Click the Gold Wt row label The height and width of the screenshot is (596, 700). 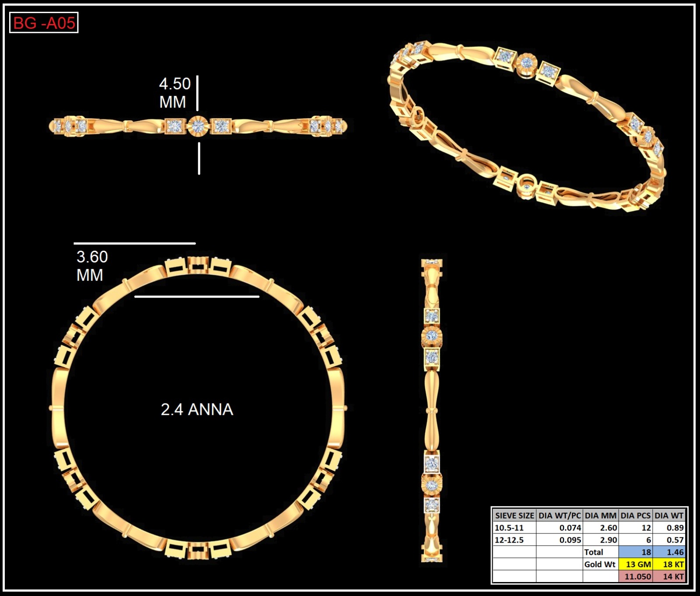click(x=601, y=564)
